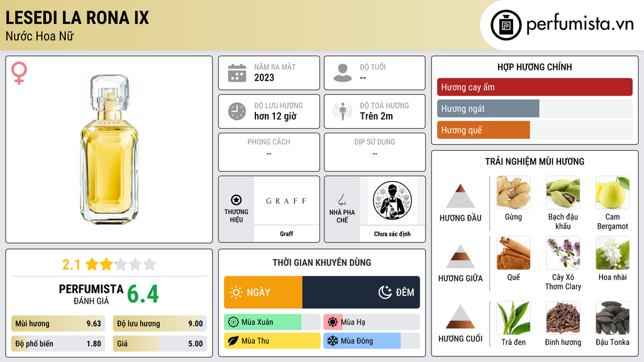Image resolution: width=644 pixels, height=362 pixels.
Task: Click the perfumista.vn site name
Action: pyautogui.click(x=580, y=25)
